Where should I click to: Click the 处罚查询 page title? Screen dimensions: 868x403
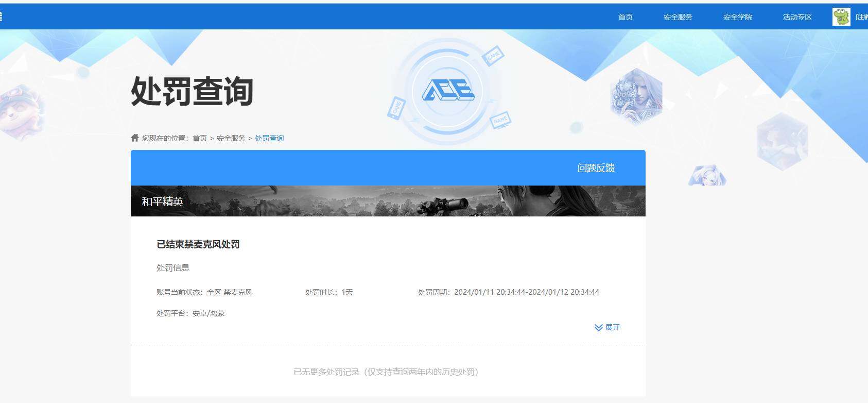(192, 91)
